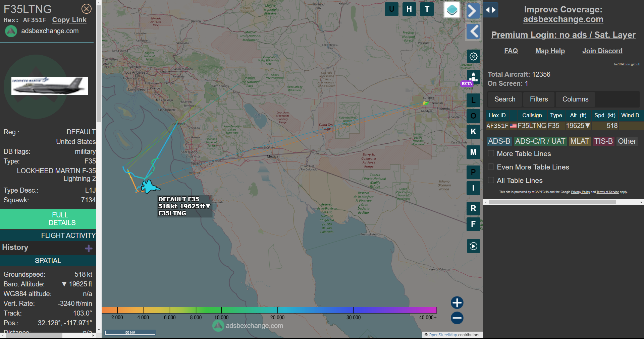
Task: Toggle the ADS-B source filter
Action: [x=499, y=141]
